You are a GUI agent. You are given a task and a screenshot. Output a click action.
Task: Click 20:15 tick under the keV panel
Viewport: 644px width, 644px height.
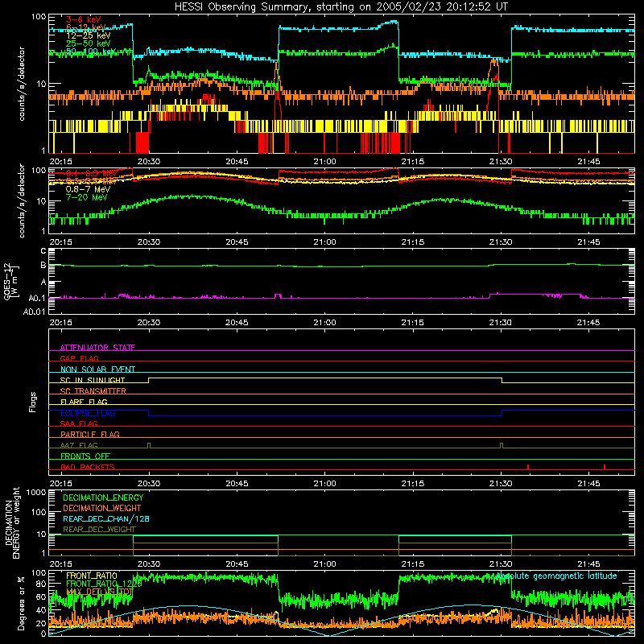pyautogui.click(x=61, y=162)
